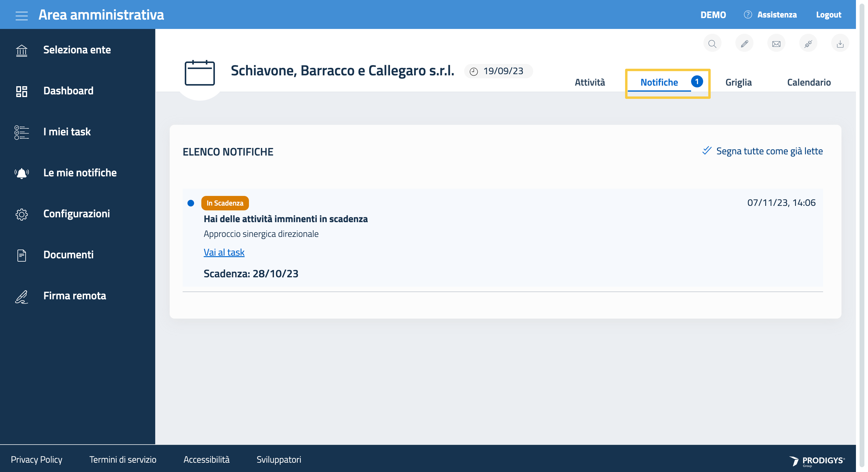Click the 19/09/23 date badge
Screen dimensions: 868x472
coord(498,71)
